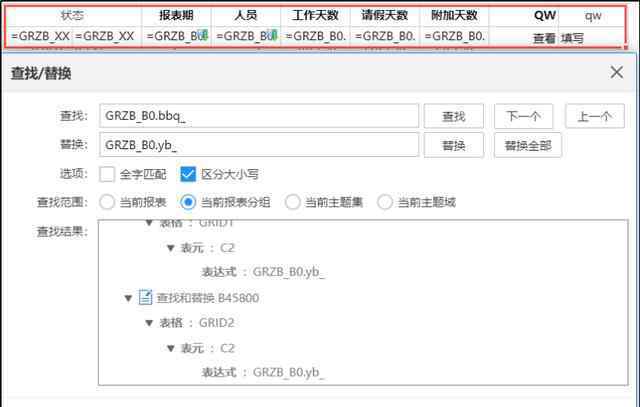Enable the 全字匹配 checkbox
The height and width of the screenshot is (407, 640).
[x=108, y=173]
